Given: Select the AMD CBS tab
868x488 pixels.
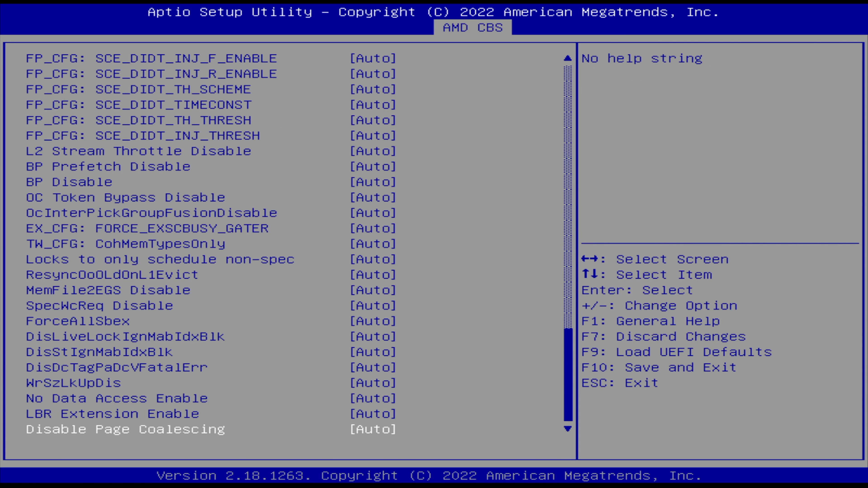Looking at the screenshot, I should pos(472,27).
